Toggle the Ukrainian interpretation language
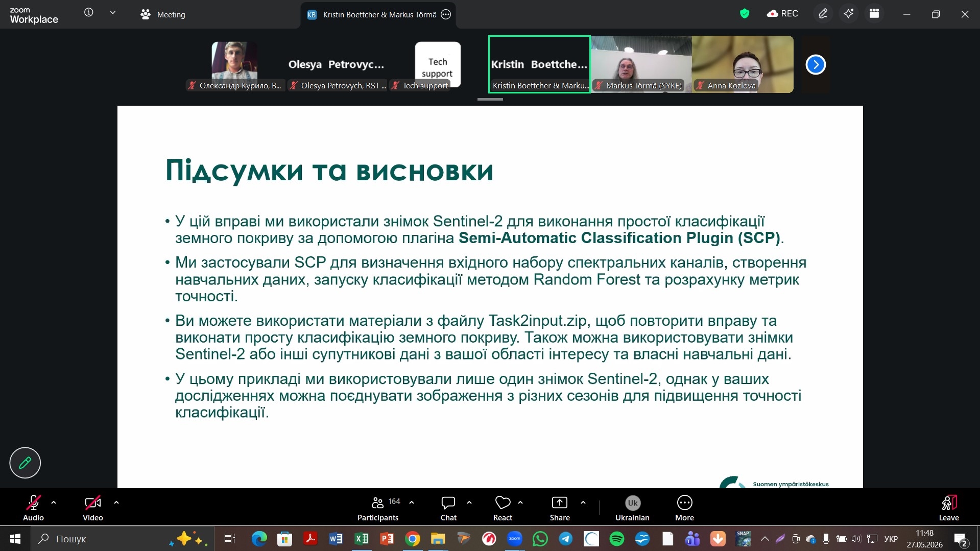 [632, 508]
